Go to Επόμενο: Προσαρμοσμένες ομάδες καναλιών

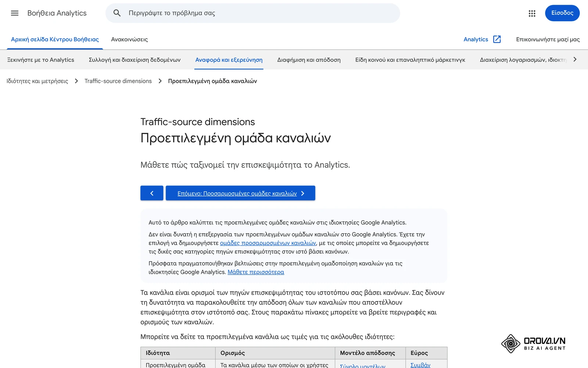click(240, 193)
